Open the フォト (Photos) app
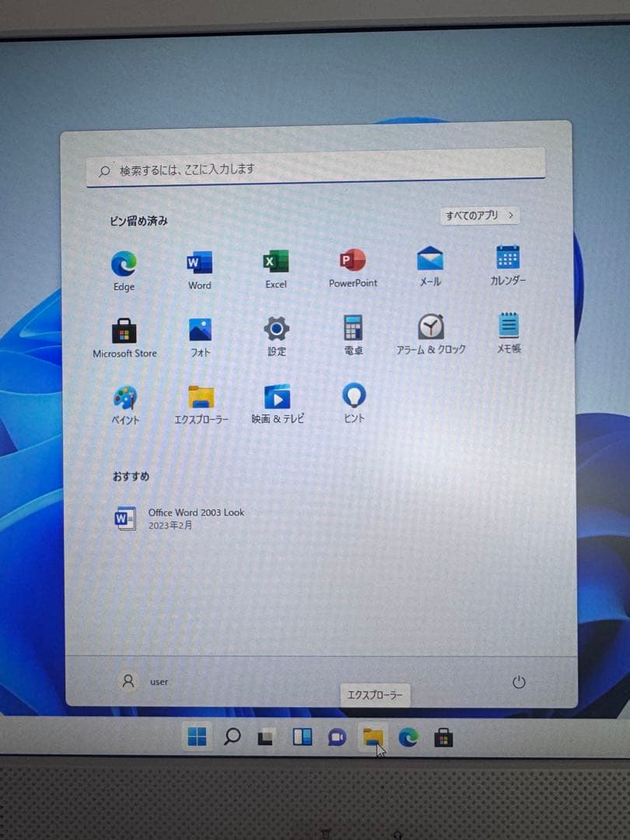 199,331
